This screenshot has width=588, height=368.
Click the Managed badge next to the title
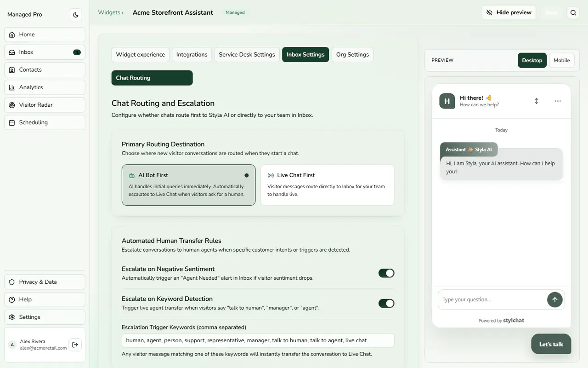pyautogui.click(x=235, y=12)
